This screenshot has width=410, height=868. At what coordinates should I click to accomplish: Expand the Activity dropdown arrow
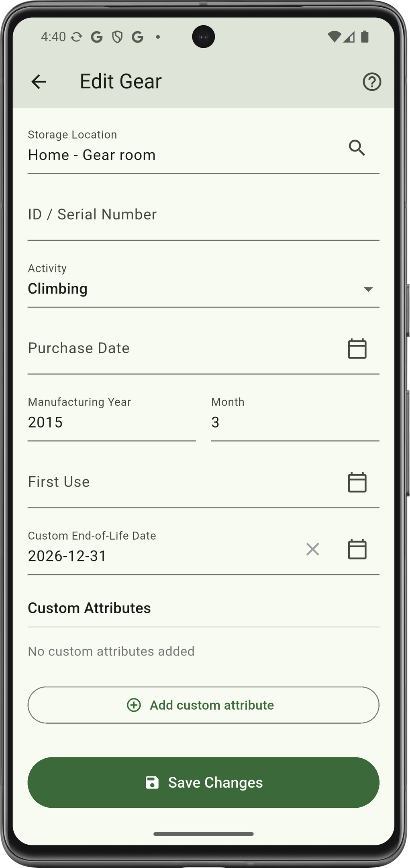pos(368,289)
